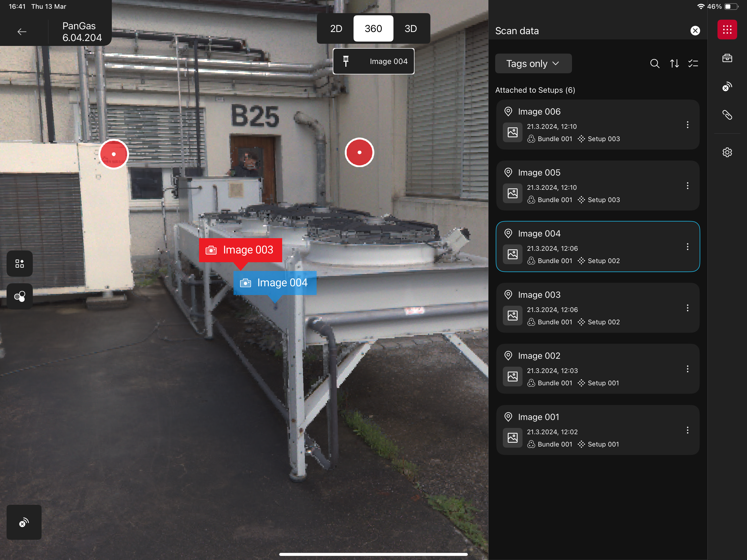The image size is (747, 560).
Task: Open options menu for Image 006
Action: tap(687, 125)
